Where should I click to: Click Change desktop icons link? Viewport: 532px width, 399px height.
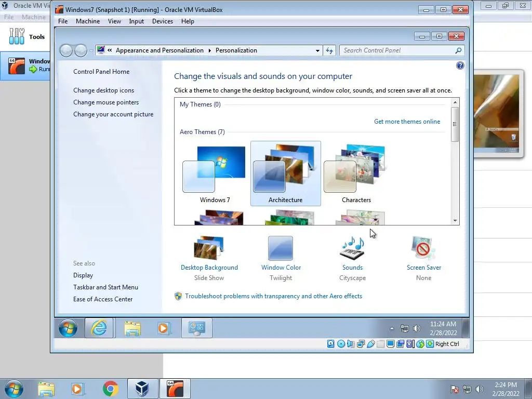(x=103, y=90)
